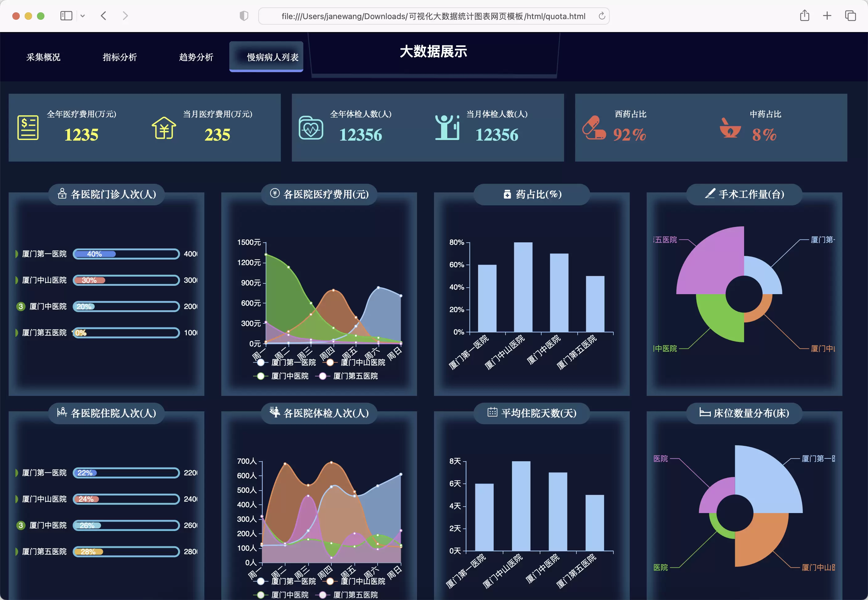Toggle 厦门第一医院 legend in medical fee chart
The image size is (868, 600).
pos(285,362)
